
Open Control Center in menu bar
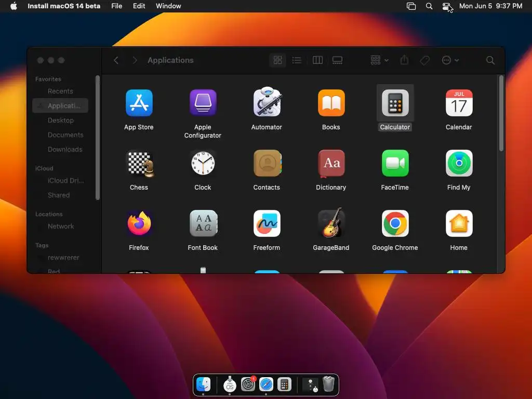coord(447,6)
